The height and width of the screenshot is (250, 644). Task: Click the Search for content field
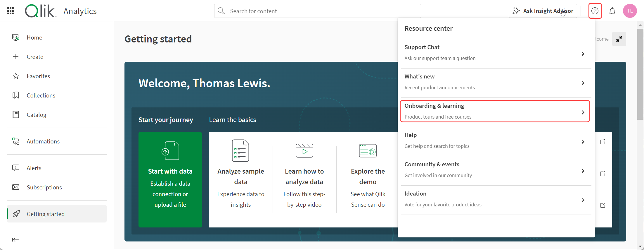click(318, 11)
